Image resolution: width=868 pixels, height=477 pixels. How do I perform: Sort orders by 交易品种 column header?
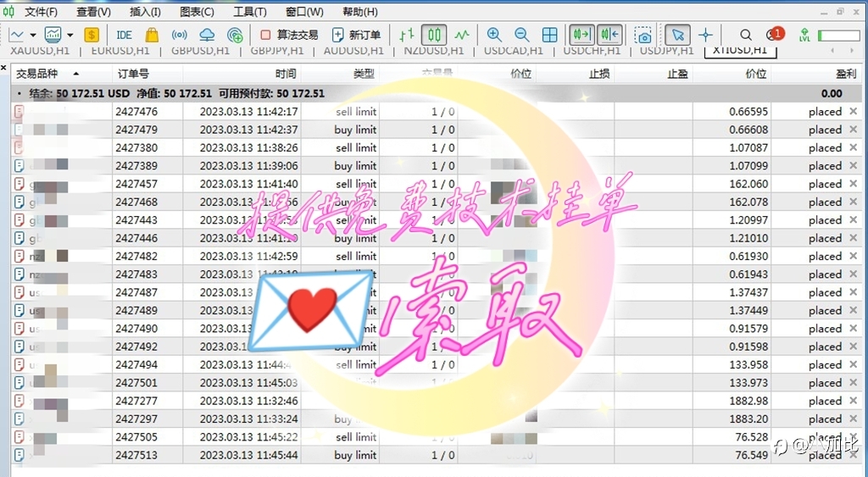tap(36, 74)
